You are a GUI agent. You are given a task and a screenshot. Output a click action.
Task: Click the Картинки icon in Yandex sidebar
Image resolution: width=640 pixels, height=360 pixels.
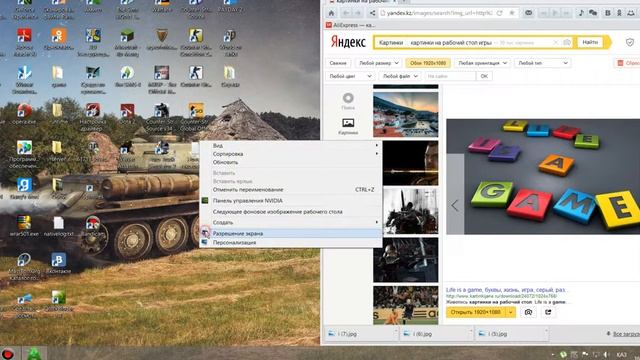point(348,126)
